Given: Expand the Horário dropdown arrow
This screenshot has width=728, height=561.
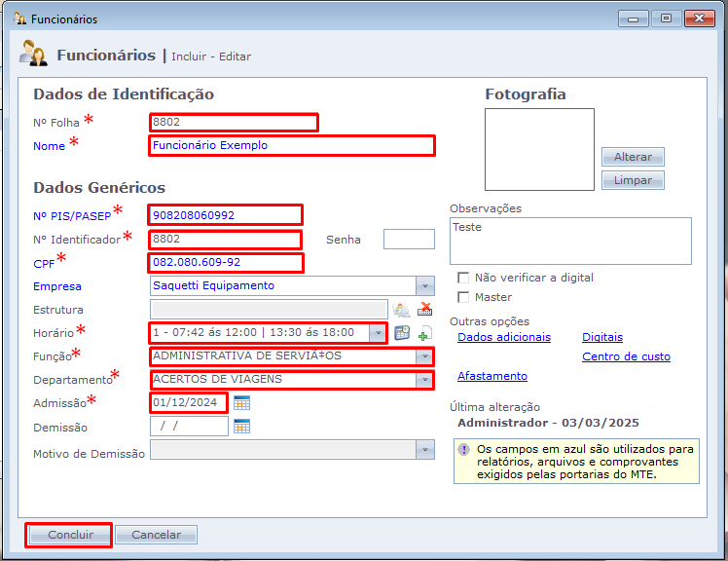Looking at the screenshot, I should 378,333.
